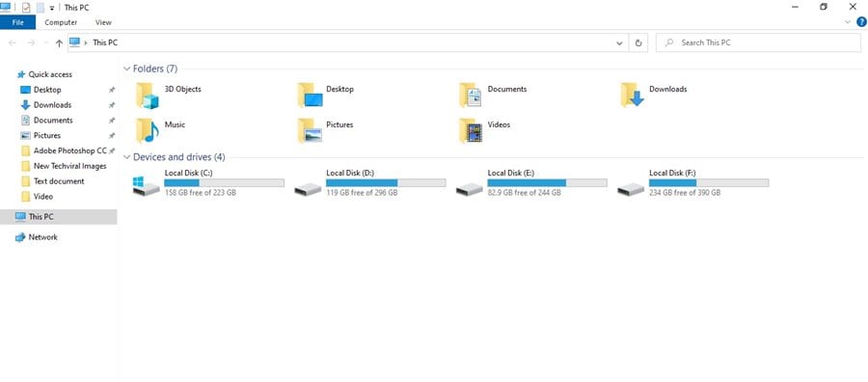This screenshot has width=868, height=382.
Task: Click the Local Disk (E:) label text
Action: point(511,174)
